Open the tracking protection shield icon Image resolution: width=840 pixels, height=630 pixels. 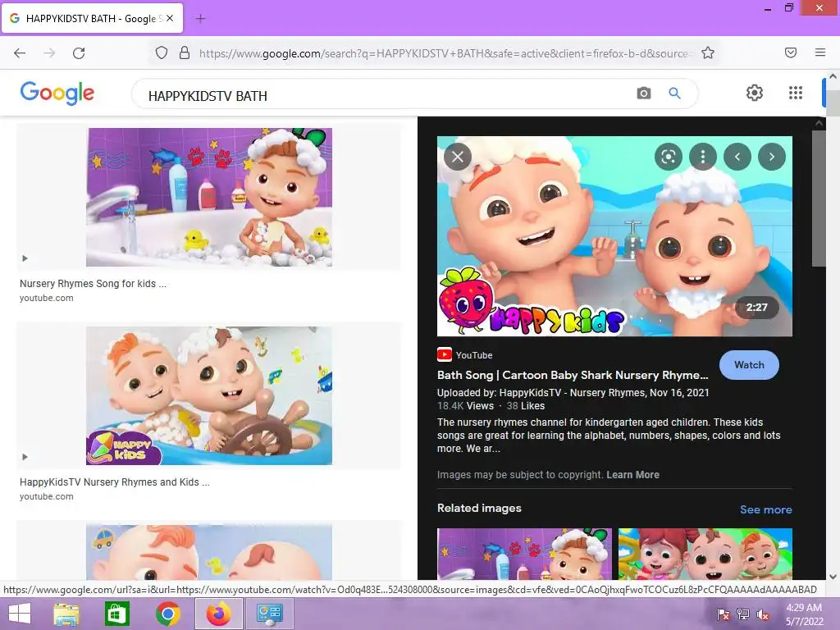[162, 53]
